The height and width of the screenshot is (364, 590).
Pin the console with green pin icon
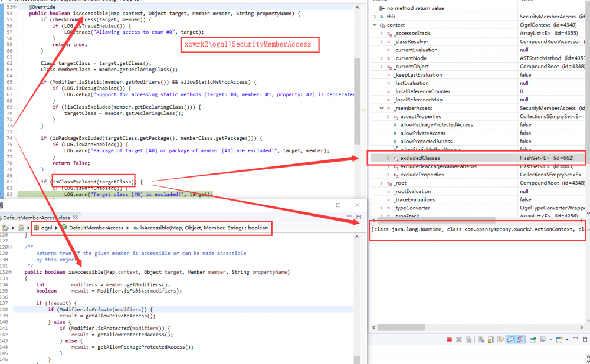pos(533,340)
